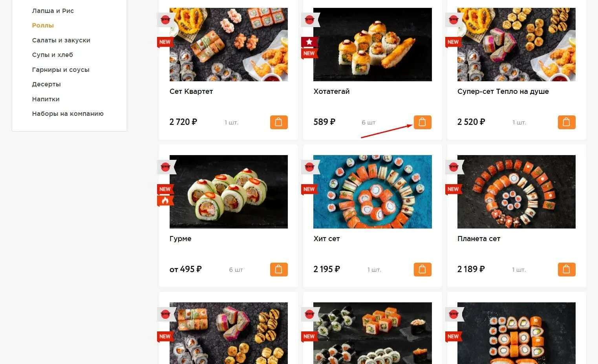The width and height of the screenshot is (598, 364).
Task: Add Планета сет to the cart
Action: pyautogui.click(x=567, y=269)
